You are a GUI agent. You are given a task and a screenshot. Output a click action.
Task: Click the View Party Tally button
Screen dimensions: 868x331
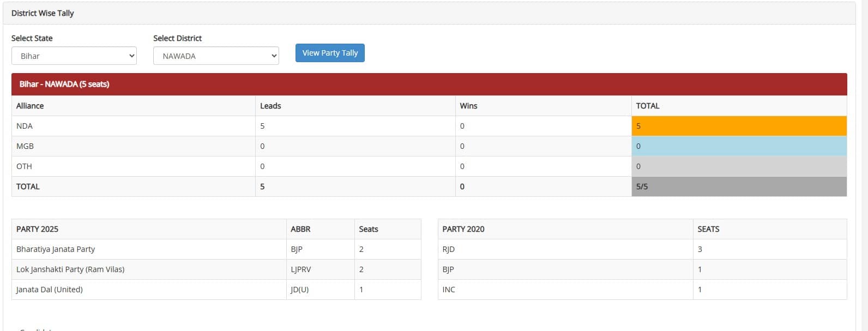click(x=330, y=53)
